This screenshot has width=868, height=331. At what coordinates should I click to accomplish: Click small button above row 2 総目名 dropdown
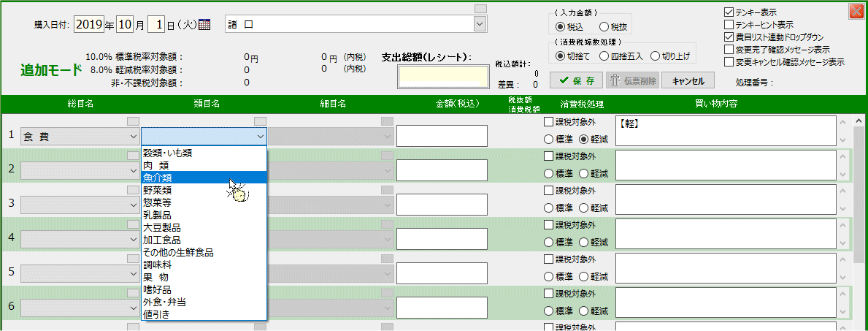134,155
